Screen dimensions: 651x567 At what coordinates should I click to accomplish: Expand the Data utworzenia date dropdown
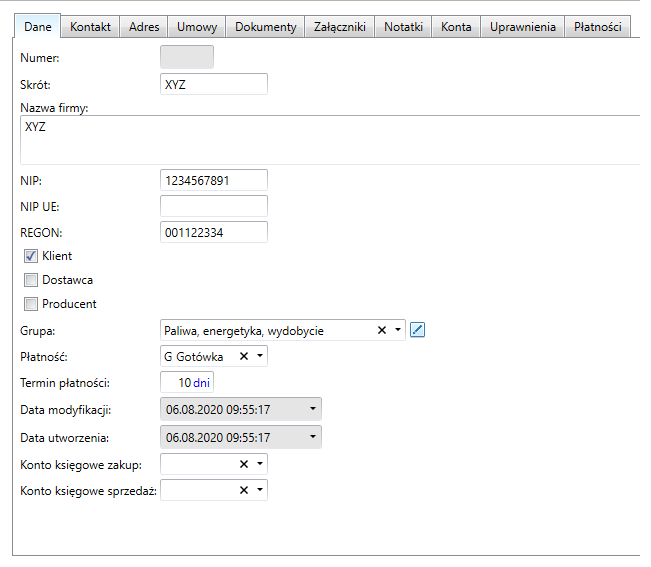315,437
